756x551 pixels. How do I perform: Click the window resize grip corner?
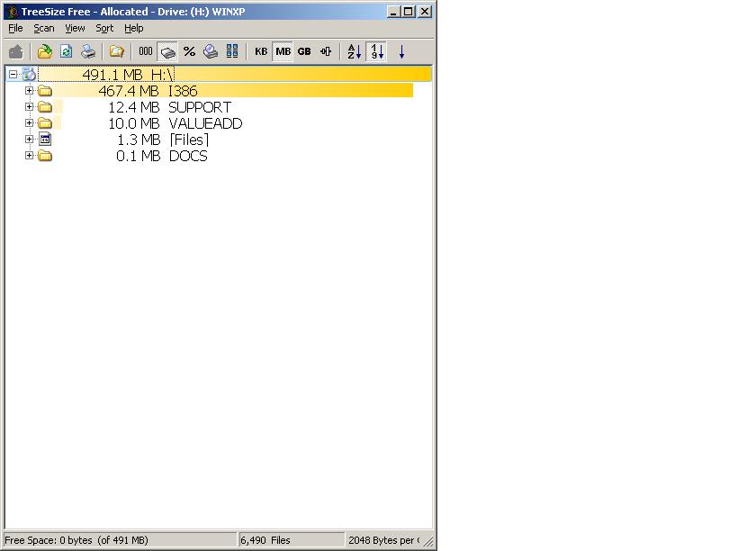(x=428, y=542)
